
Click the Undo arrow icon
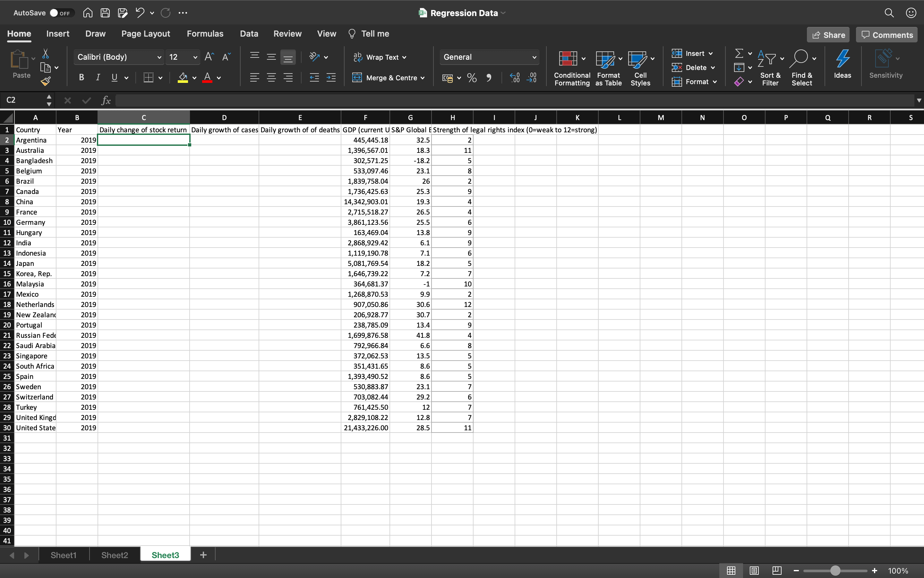click(x=140, y=13)
